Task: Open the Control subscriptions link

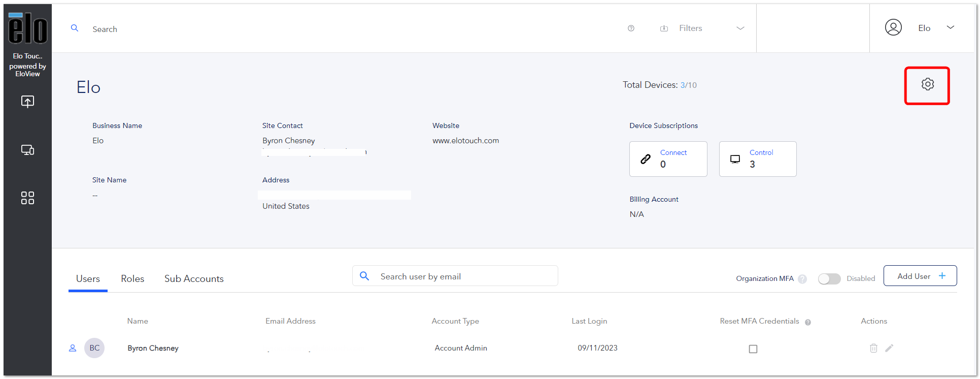Action: (x=761, y=152)
